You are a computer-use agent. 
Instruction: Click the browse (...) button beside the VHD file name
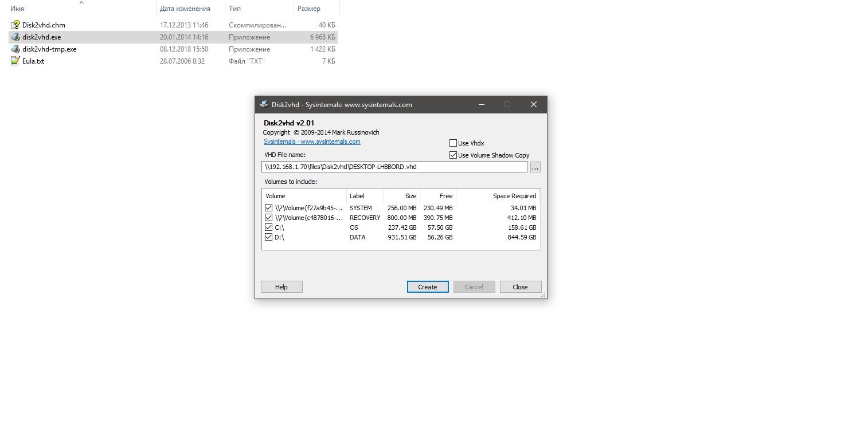[535, 167]
